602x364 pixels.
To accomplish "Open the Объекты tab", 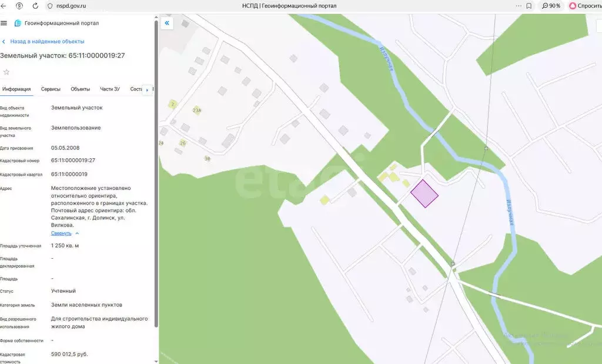I will 80,89.
